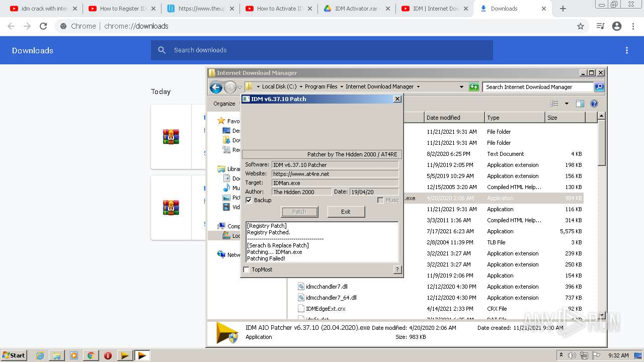This screenshot has height=362, width=644.
Task: Open Explorer help question mark icon
Action: click(594, 104)
